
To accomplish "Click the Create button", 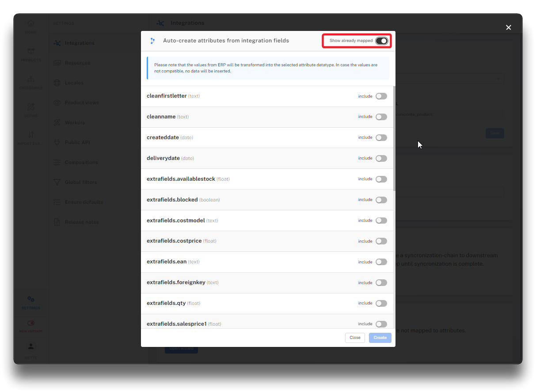I will click(380, 338).
